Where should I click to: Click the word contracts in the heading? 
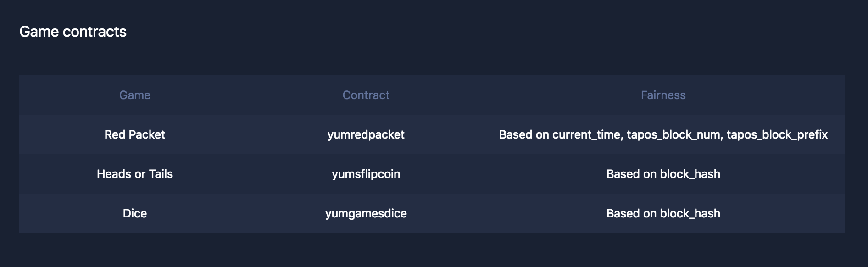click(x=95, y=32)
